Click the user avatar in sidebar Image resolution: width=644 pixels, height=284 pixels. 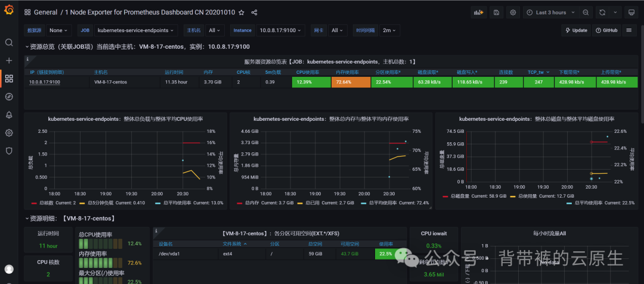pyautogui.click(x=9, y=269)
